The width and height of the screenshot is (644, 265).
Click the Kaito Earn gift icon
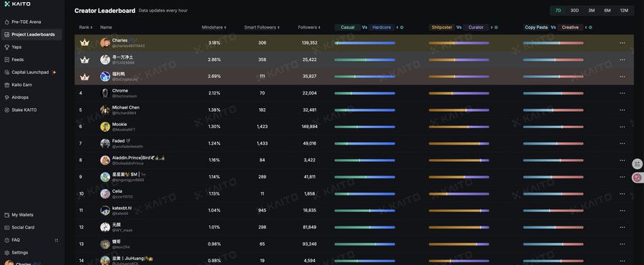pos(7,85)
